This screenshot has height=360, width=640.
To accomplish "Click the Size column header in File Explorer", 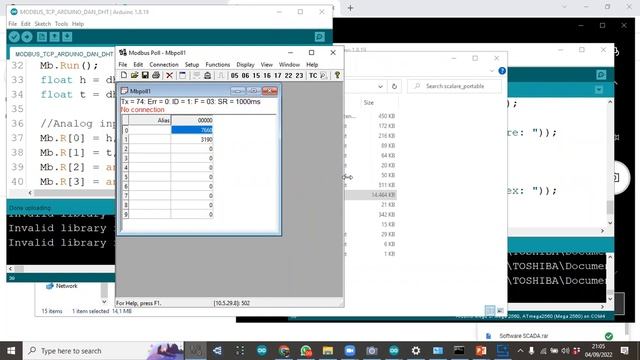I will 369,102.
